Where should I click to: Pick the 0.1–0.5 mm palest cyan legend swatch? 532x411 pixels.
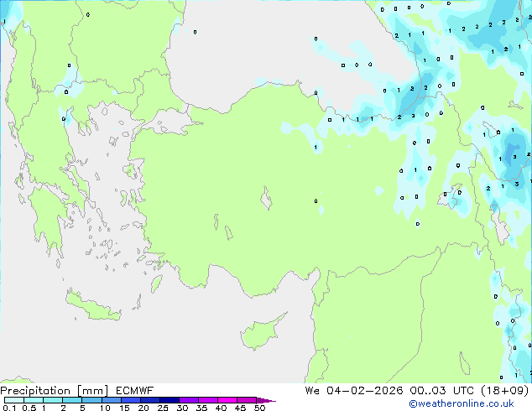14,400
